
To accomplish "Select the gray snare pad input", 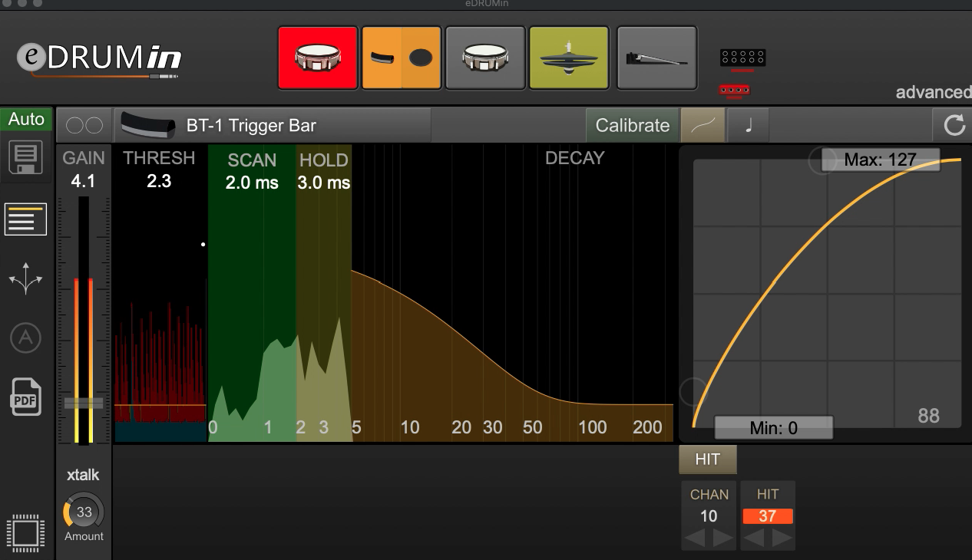I will coord(485,58).
